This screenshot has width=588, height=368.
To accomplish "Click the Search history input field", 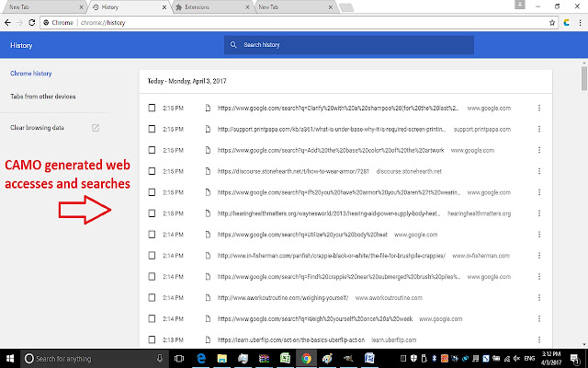I will [x=349, y=45].
